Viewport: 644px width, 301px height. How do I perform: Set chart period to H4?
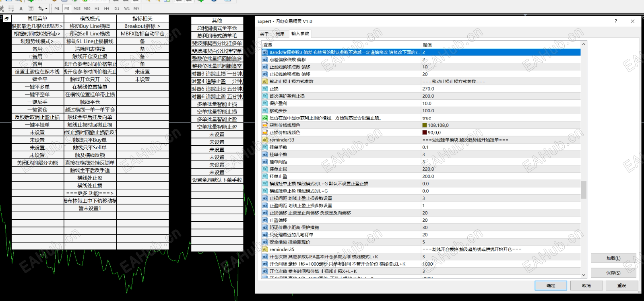107,8
